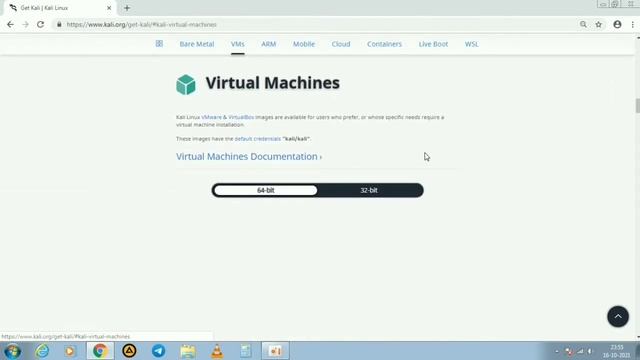
Task: Open the ARM section
Action: (x=269, y=44)
